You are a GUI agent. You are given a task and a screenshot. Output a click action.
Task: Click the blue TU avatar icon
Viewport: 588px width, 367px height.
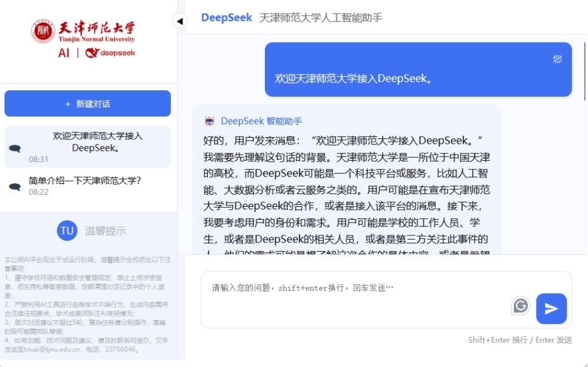(x=67, y=231)
